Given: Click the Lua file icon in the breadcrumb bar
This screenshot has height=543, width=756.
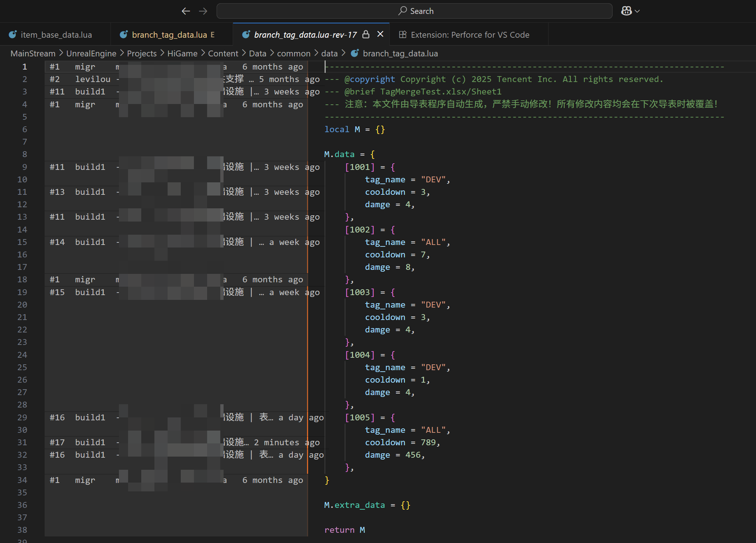Looking at the screenshot, I should tap(354, 53).
